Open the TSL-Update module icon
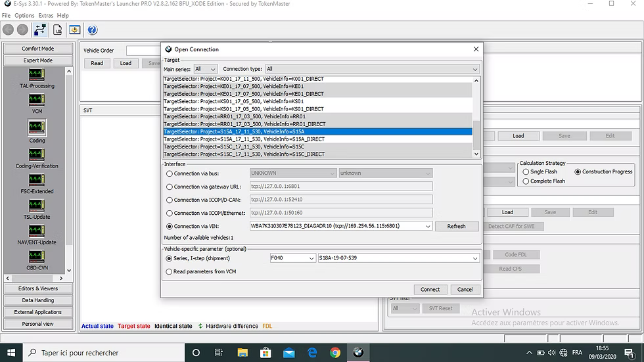The width and height of the screenshot is (644, 362). coord(37,206)
